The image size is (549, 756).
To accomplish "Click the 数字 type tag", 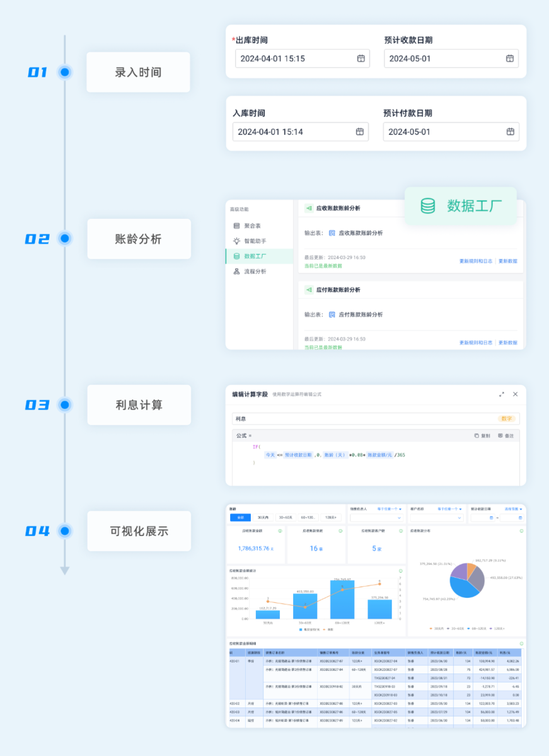I will point(507,418).
